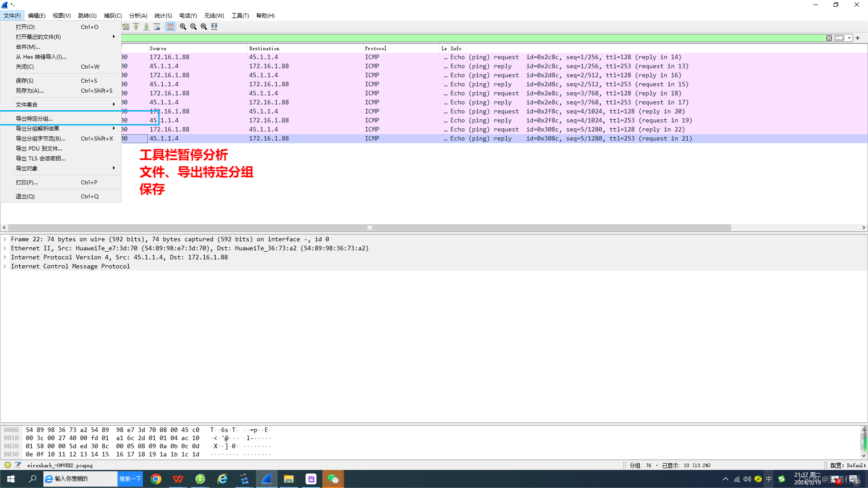Open File Explorer from taskbar

tap(289, 479)
